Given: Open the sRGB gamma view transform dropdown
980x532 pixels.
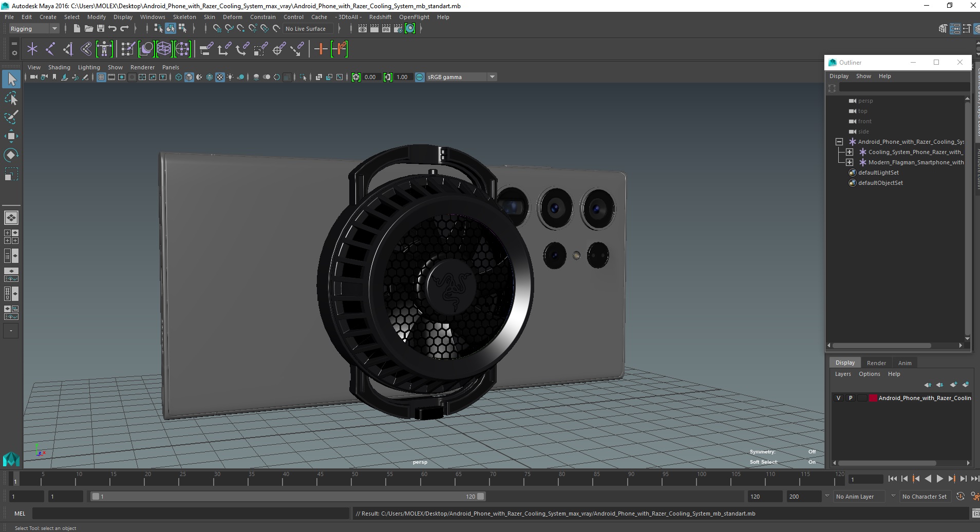Looking at the screenshot, I should coord(461,77).
